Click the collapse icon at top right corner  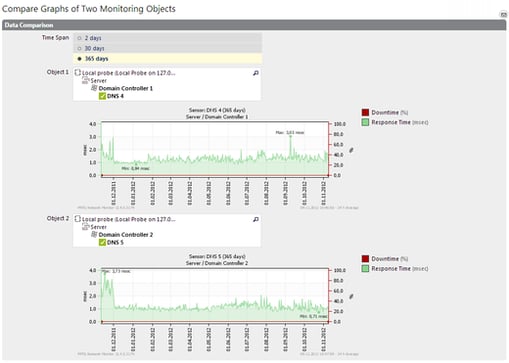[503, 14]
